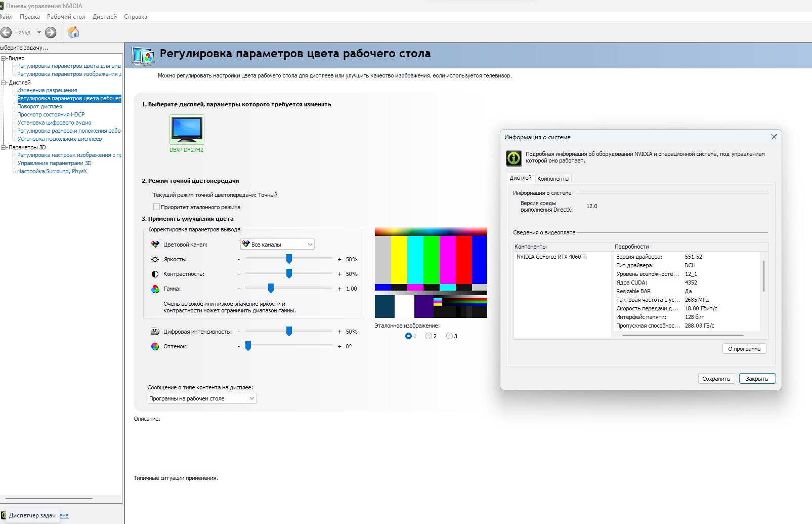812x524 pixels.
Task: Click the desktop color page header icon
Action: (143, 55)
